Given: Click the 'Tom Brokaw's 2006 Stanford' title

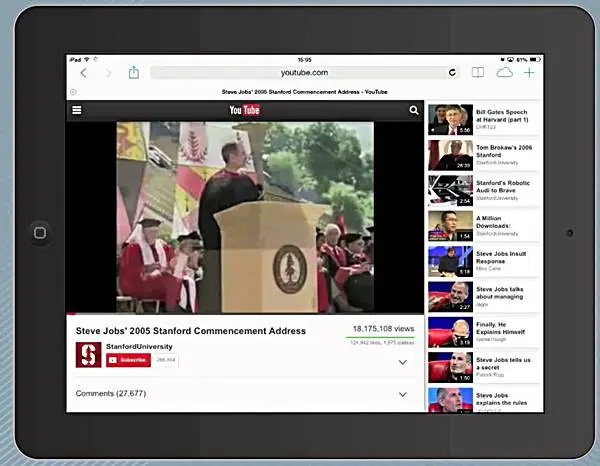Looking at the screenshot, I should (x=504, y=151).
